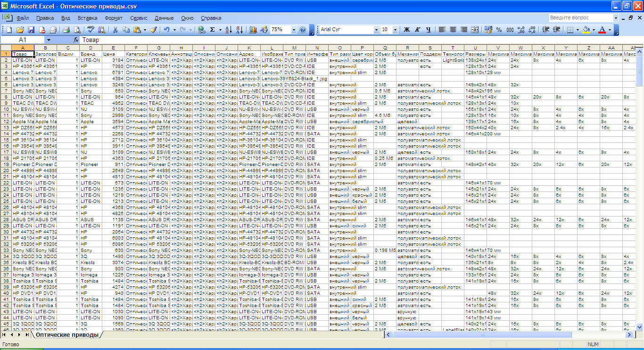Open the zoom 75% dropdown
Screen dimensions: 644x350
point(294,30)
